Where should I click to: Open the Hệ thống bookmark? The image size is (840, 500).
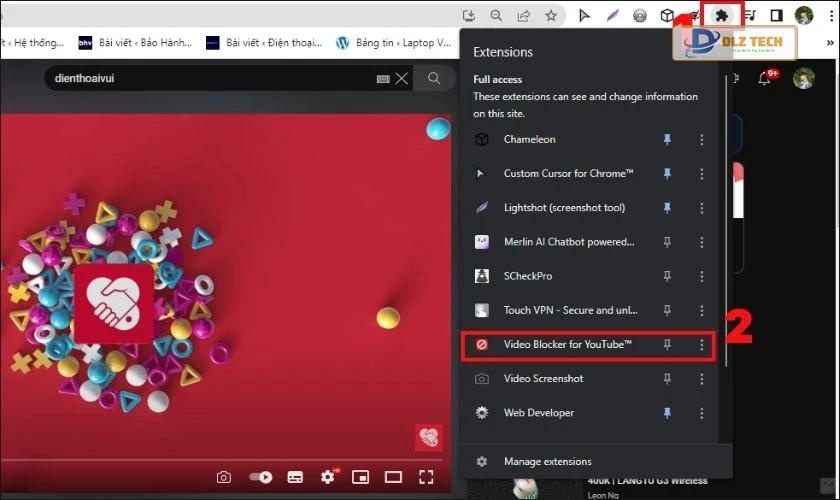pyautogui.click(x=32, y=43)
